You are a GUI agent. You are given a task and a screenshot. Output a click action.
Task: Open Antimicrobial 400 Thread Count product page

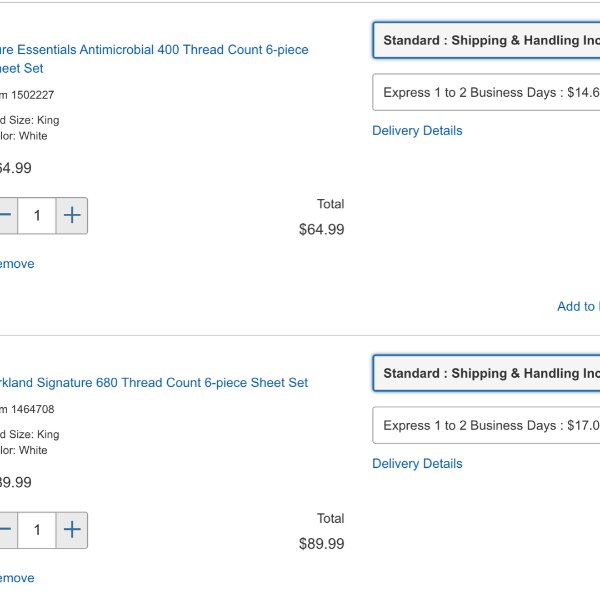[x=154, y=59]
